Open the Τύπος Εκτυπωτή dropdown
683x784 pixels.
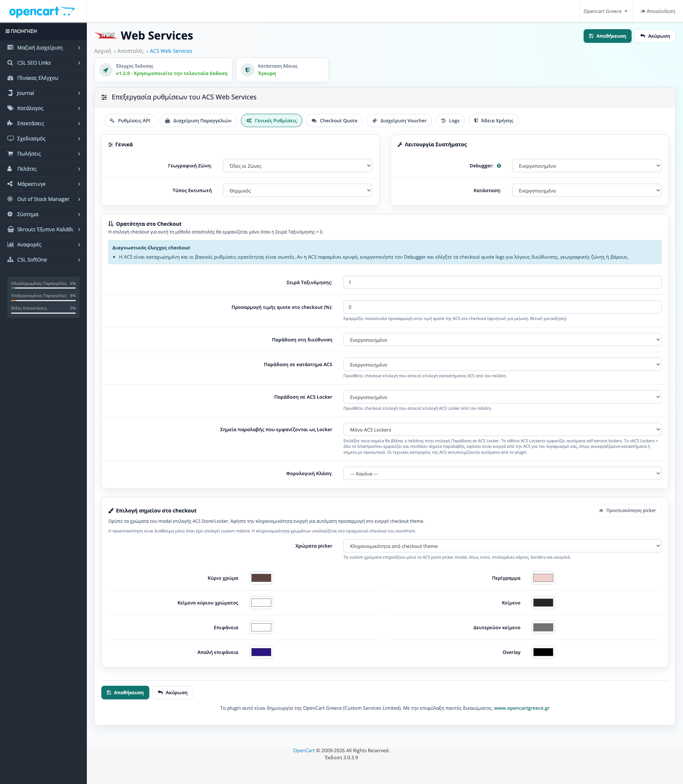(297, 191)
